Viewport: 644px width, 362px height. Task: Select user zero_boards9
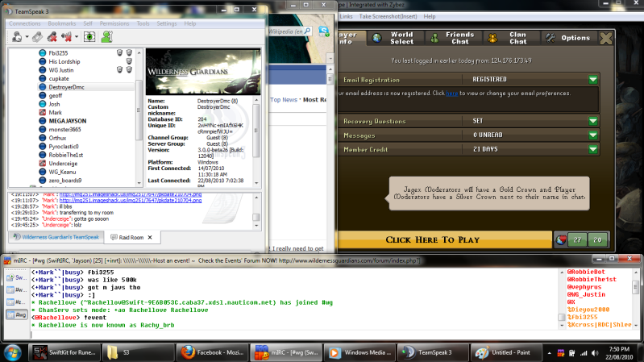[x=65, y=181]
